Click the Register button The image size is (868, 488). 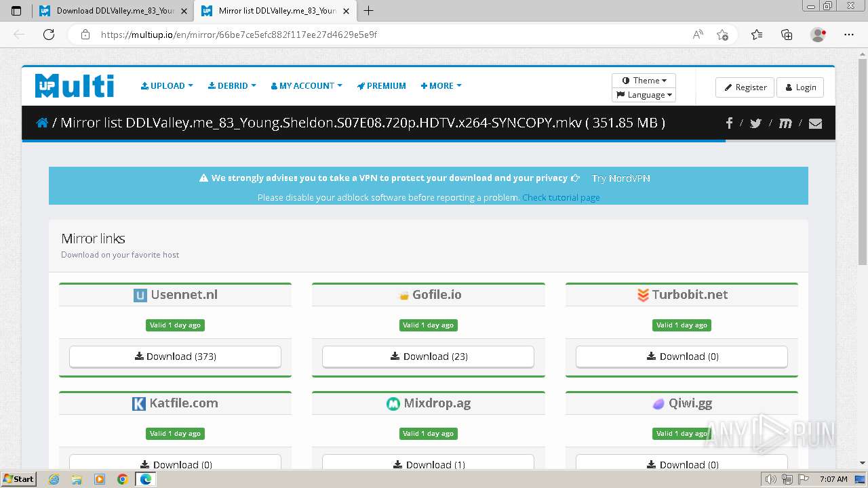pyautogui.click(x=745, y=87)
